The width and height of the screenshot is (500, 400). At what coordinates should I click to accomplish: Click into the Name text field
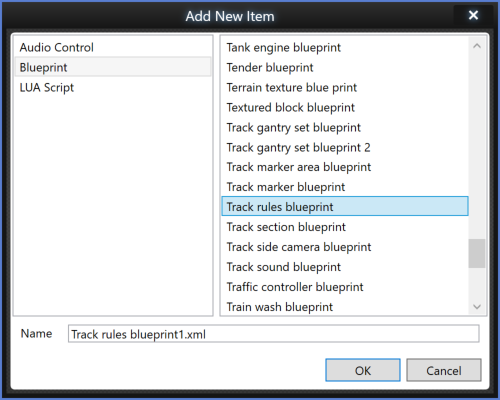[274, 334]
